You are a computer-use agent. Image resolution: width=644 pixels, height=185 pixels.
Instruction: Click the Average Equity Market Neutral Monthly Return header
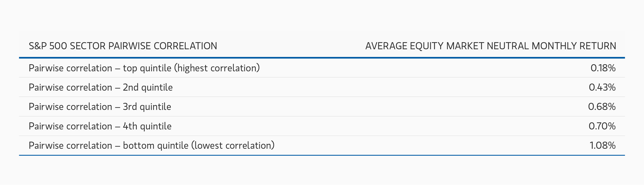pos(491,46)
